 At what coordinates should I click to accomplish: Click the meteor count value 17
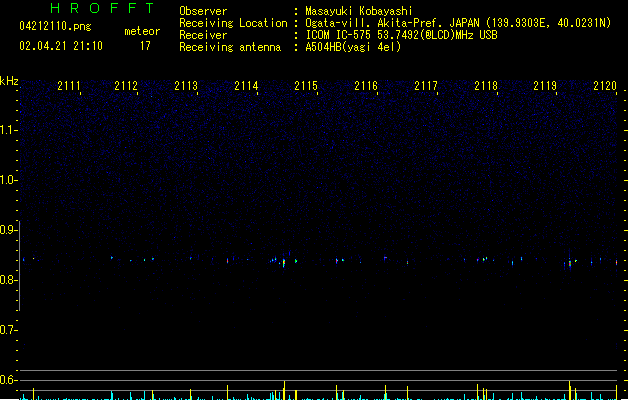pos(145,46)
